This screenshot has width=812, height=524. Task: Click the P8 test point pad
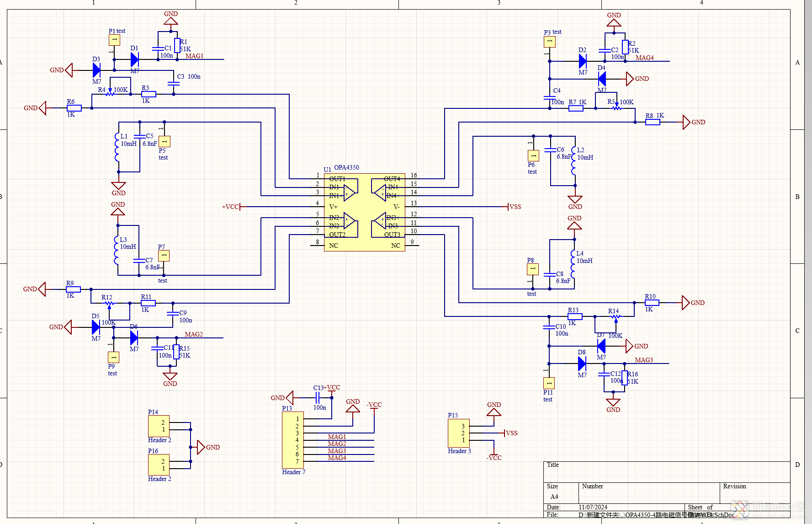click(533, 269)
